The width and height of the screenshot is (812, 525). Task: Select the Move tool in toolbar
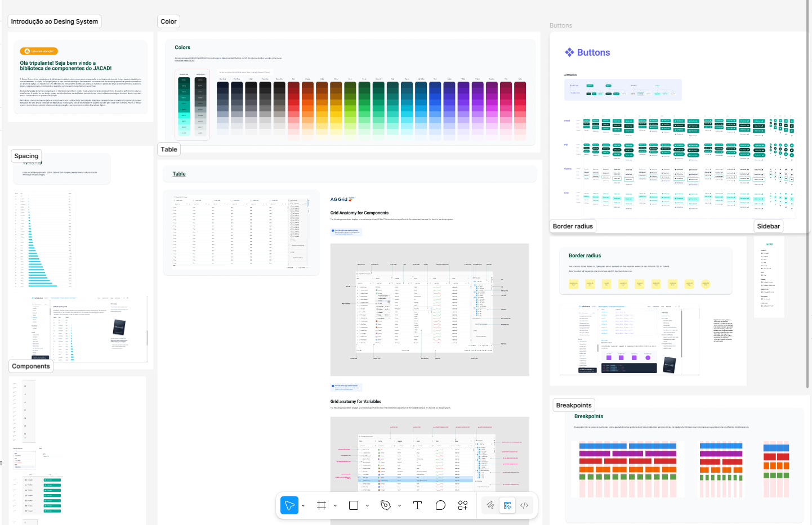[x=289, y=505]
